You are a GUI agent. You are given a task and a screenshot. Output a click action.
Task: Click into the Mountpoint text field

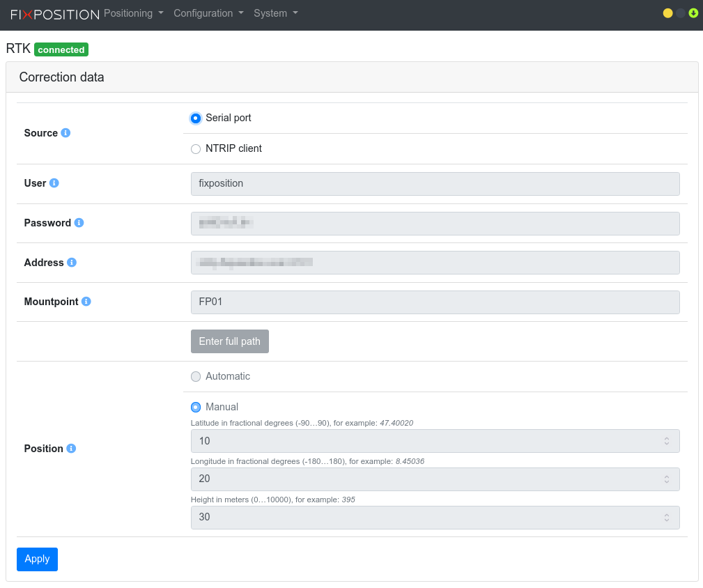click(x=435, y=302)
